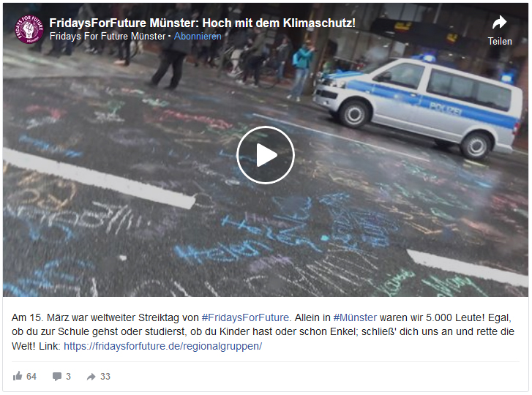The height and width of the screenshot is (395, 532).
Task: Subscribe via the Abonnieren link
Action: [x=198, y=37]
